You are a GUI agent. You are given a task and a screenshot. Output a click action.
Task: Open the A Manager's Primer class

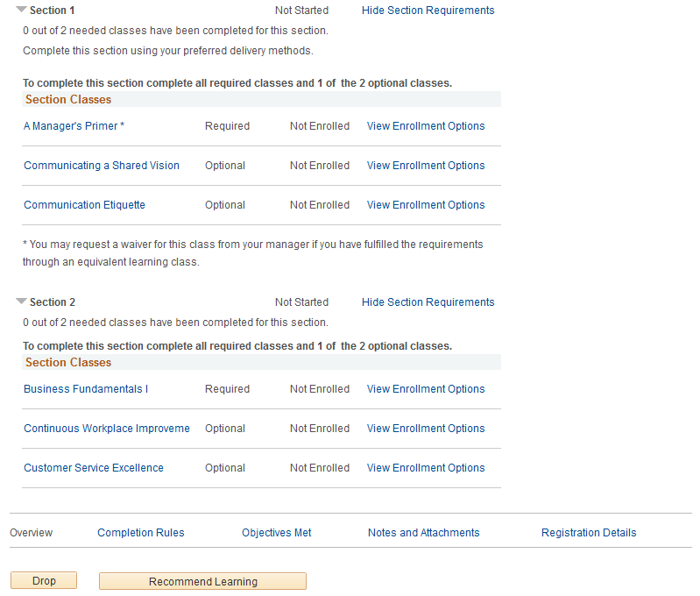click(x=74, y=126)
